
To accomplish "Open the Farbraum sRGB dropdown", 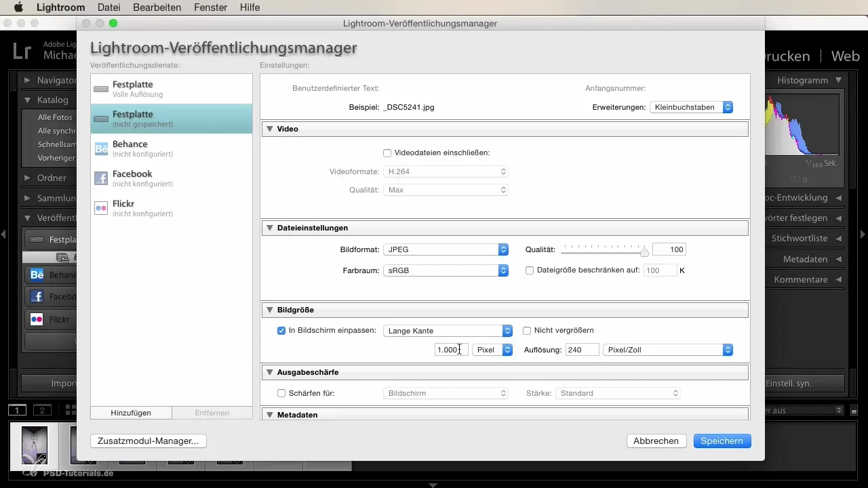I will pyautogui.click(x=446, y=270).
